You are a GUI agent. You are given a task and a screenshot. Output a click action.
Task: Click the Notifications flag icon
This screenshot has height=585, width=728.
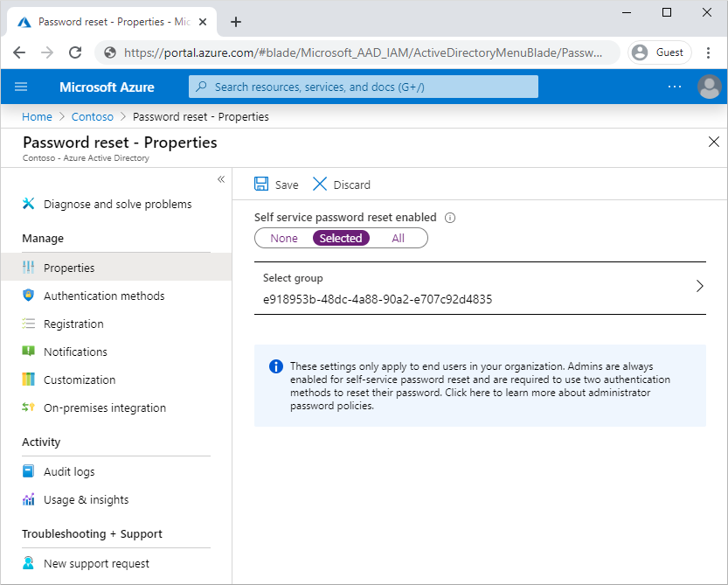click(x=28, y=351)
